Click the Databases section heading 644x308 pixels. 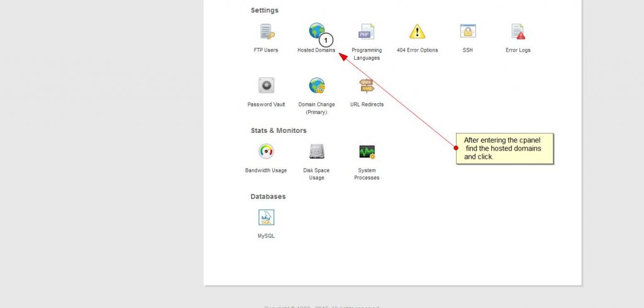pyautogui.click(x=268, y=197)
